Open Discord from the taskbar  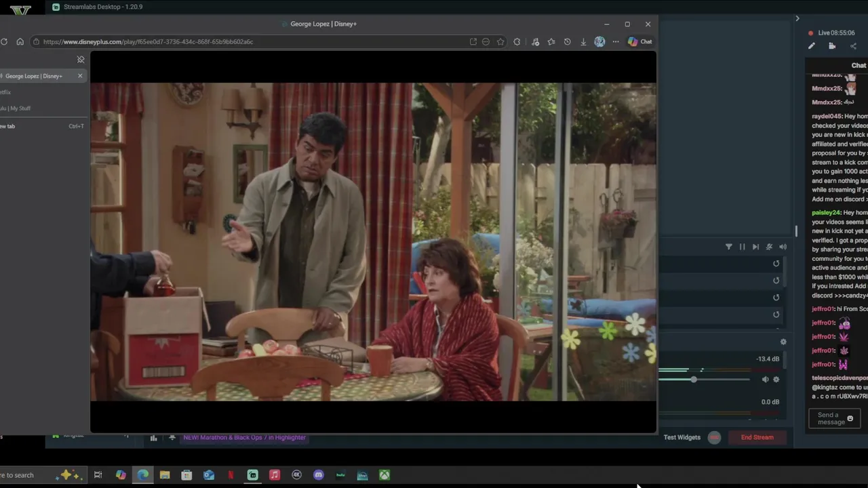[x=319, y=475]
